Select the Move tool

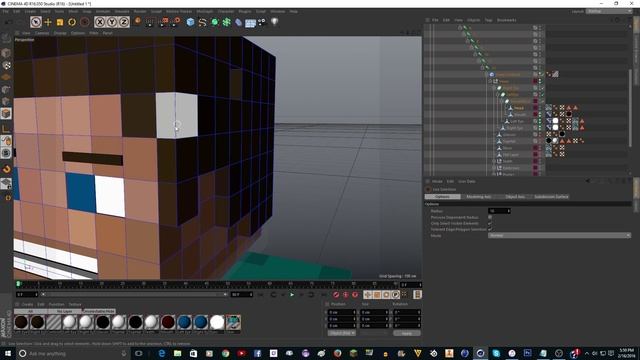48,22
